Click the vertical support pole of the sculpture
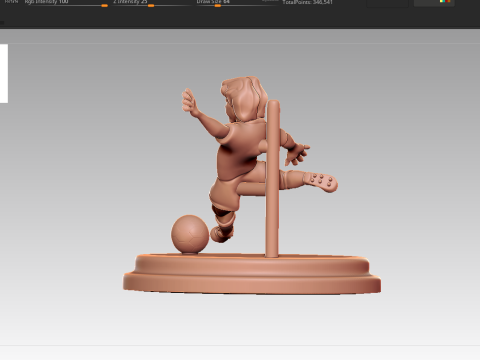 tap(273, 179)
